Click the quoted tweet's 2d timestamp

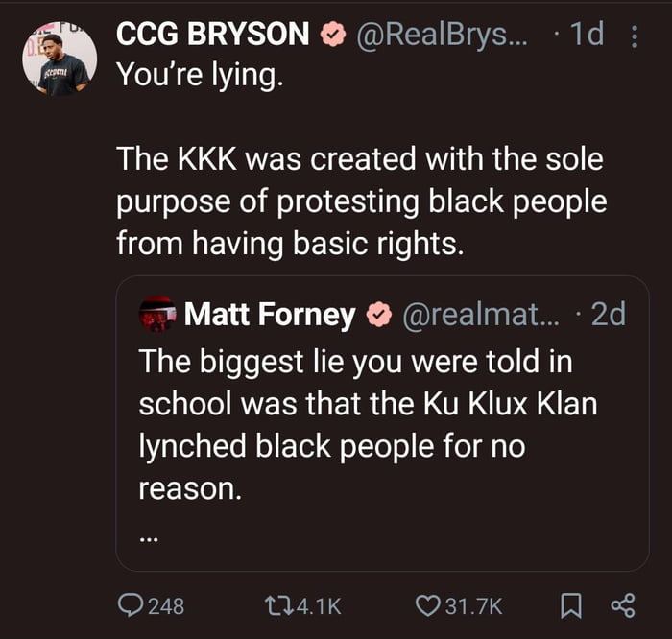click(609, 314)
